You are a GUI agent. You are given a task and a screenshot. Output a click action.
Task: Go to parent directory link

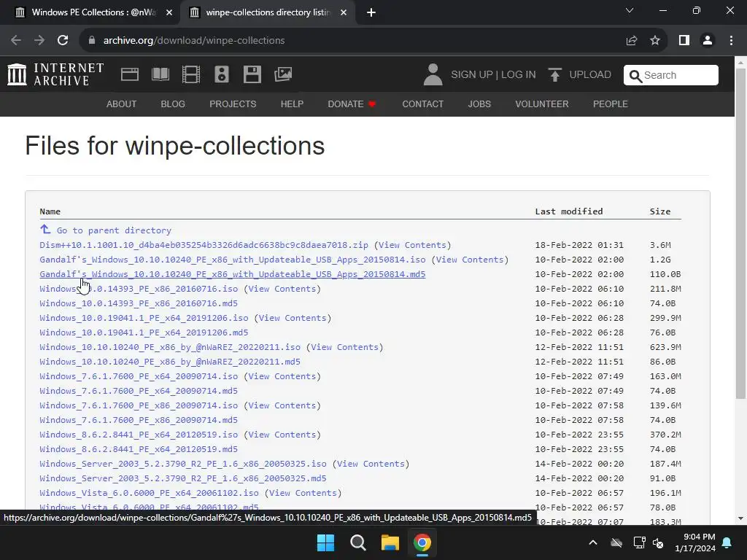[114, 230]
